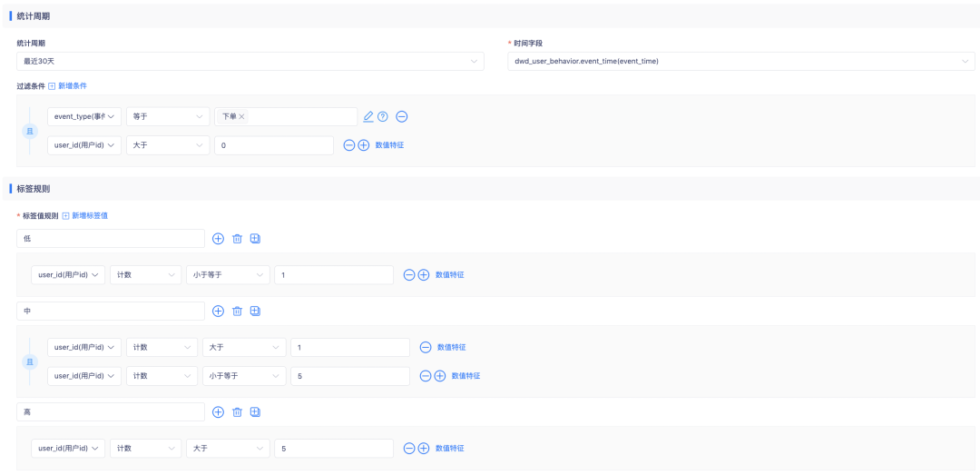Screen dimensions: 980x475
Task: Open user_id dropdown in 小于等于 5 row
Action: 84,376
